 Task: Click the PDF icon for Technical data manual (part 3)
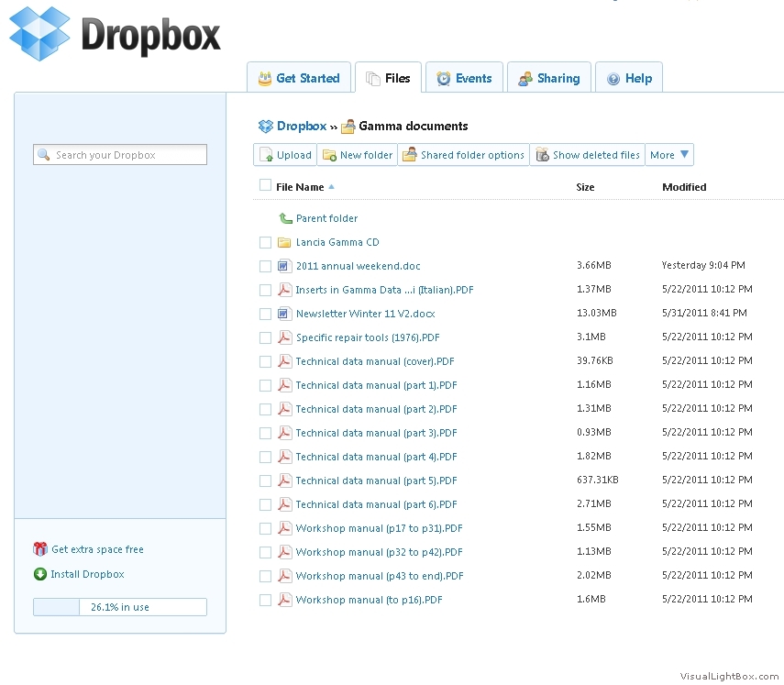(x=284, y=433)
